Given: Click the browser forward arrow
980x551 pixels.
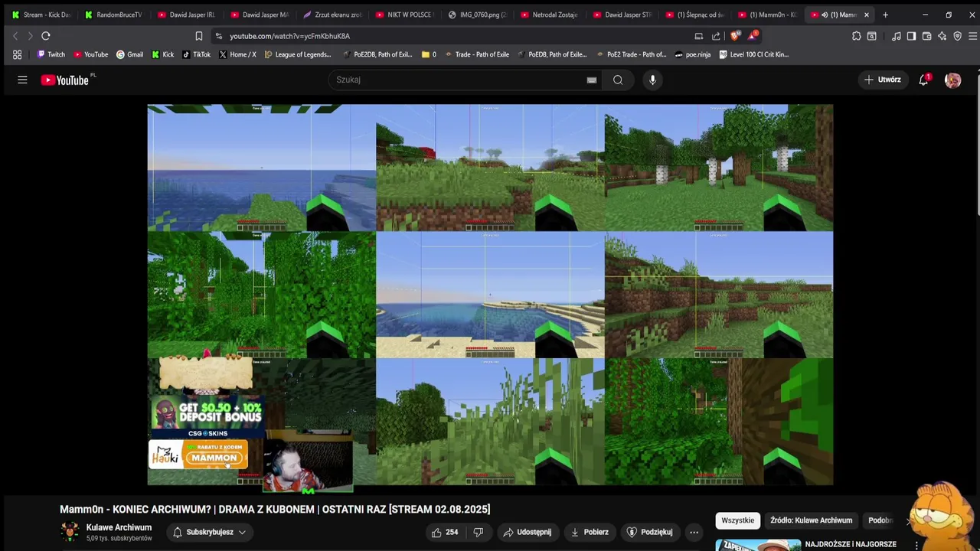Looking at the screenshot, I should tap(30, 36).
